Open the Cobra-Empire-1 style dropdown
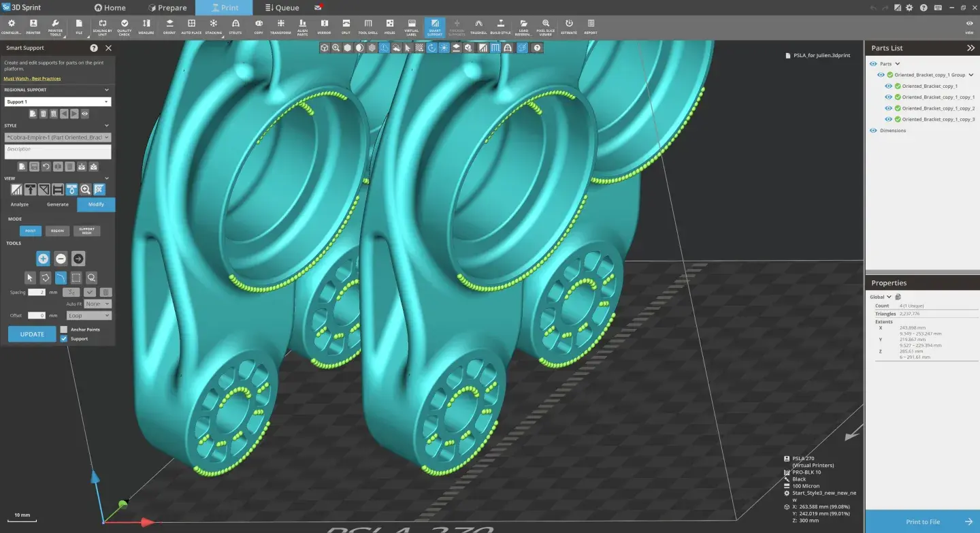Image resolution: width=980 pixels, height=533 pixels. [x=58, y=138]
